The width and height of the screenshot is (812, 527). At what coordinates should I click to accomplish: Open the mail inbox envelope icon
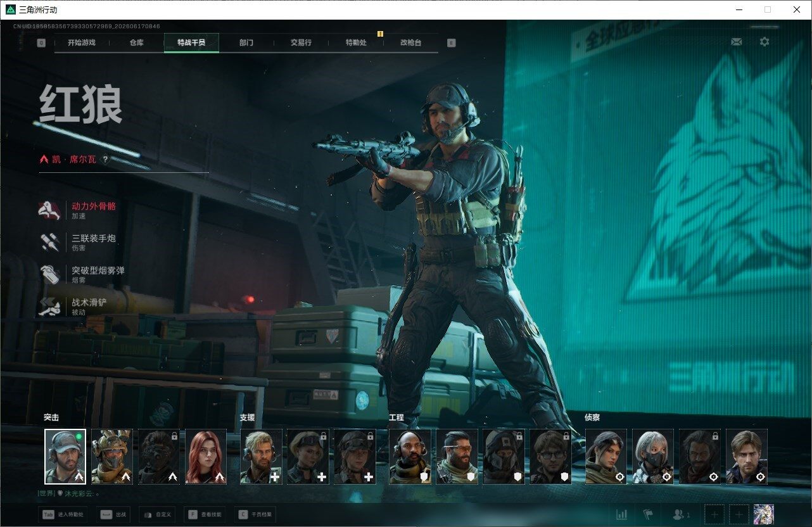[736, 42]
